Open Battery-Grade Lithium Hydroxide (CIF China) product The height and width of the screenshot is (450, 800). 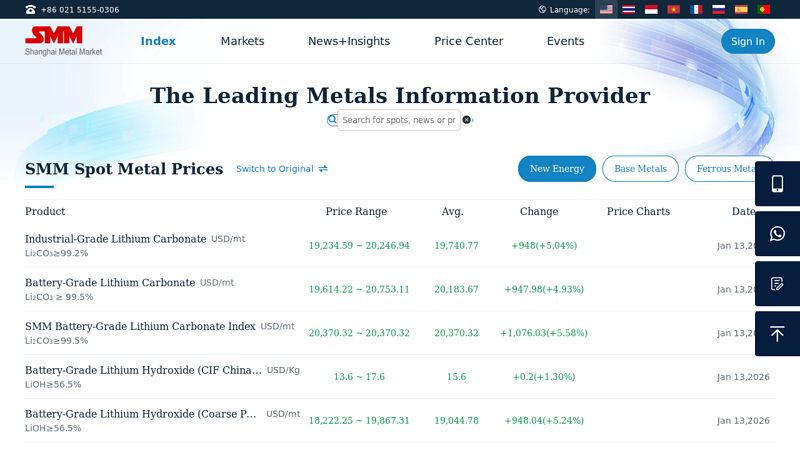[x=143, y=370]
